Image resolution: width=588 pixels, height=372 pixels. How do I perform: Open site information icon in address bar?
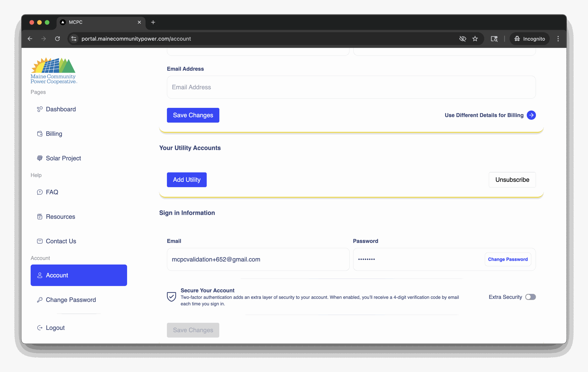click(x=74, y=39)
